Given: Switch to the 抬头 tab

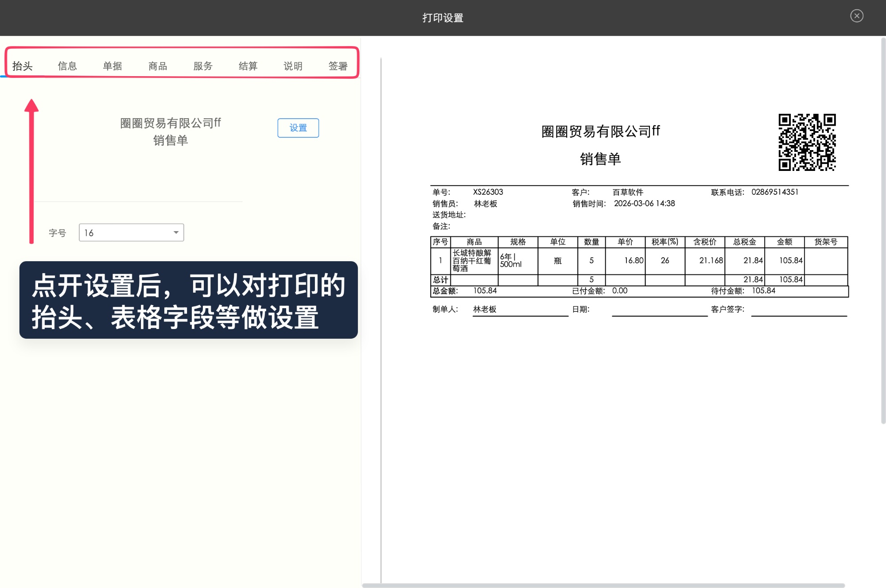Looking at the screenshot, I should (23, 66).
